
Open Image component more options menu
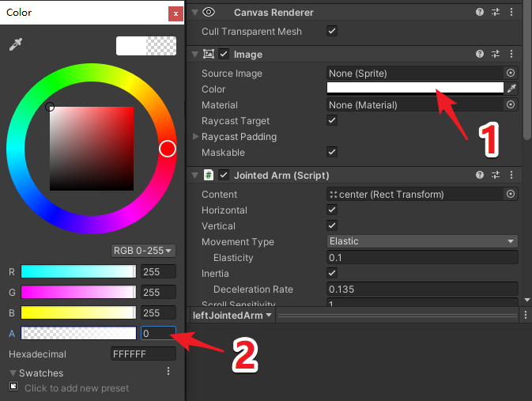click(x=511, y=54)
